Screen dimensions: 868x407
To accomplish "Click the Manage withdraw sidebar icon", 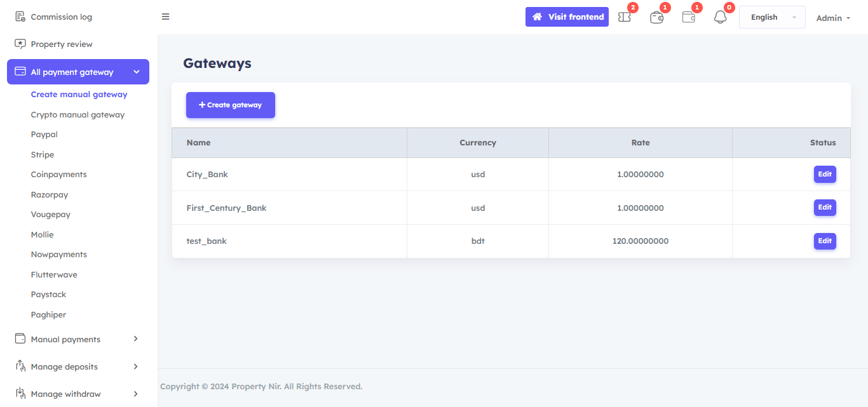I will tap(20, 394).
